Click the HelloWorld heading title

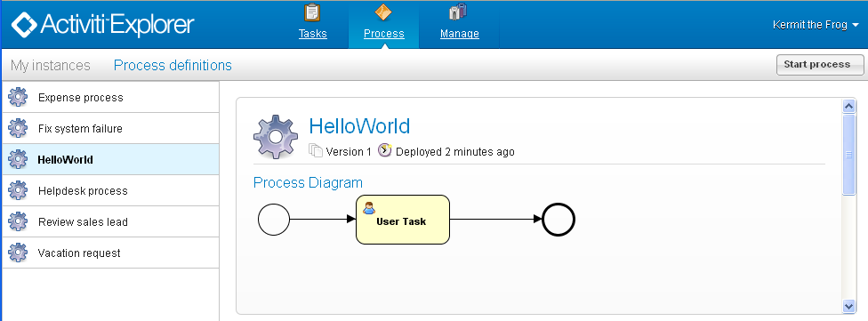[359, 126]
